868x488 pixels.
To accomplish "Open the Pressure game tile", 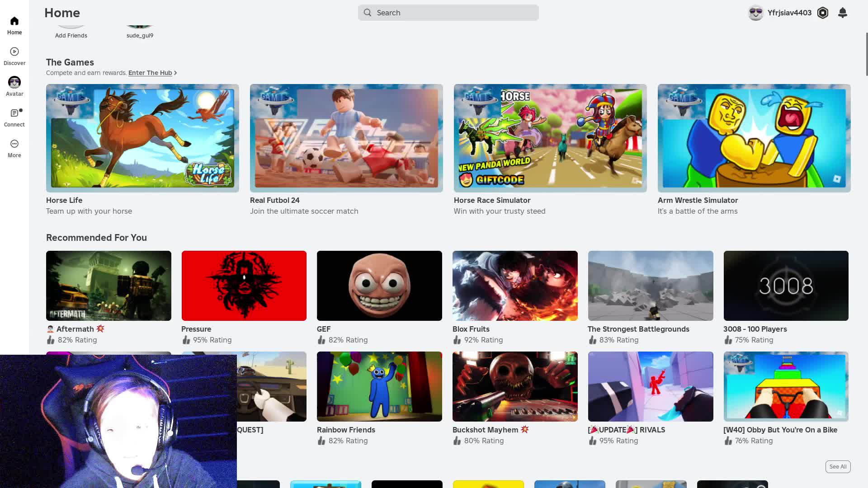I will (x=244, y=286).
